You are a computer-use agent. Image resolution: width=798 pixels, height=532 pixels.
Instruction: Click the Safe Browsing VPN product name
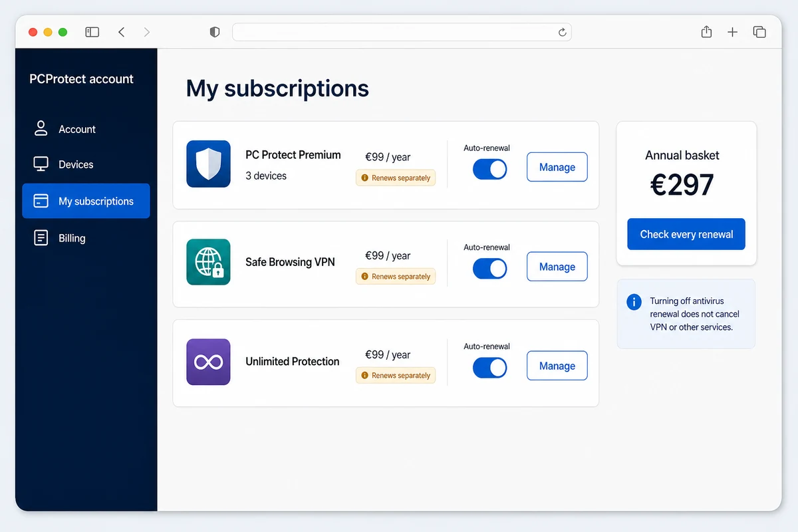[x=290, y=262]
